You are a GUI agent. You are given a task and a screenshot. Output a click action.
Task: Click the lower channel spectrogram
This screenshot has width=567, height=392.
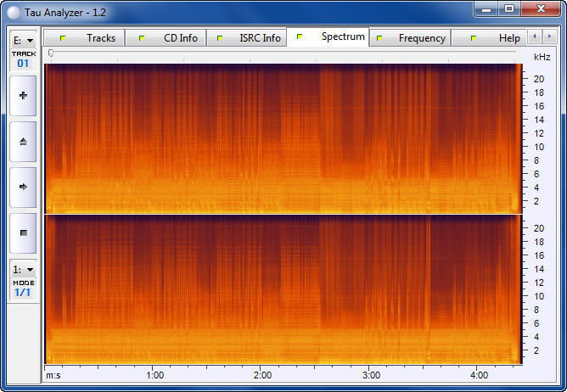coord(280,288)
